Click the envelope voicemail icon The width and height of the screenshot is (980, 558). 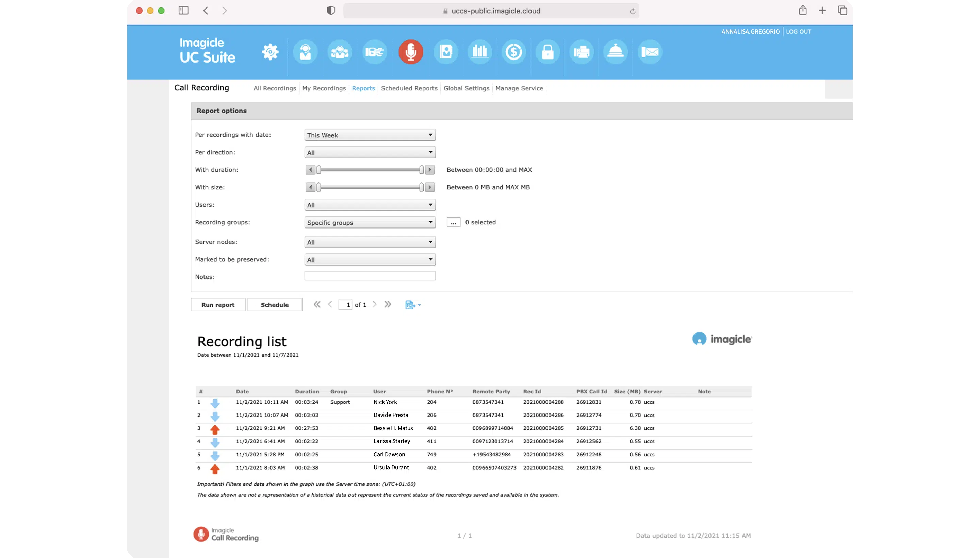point(650,52)
